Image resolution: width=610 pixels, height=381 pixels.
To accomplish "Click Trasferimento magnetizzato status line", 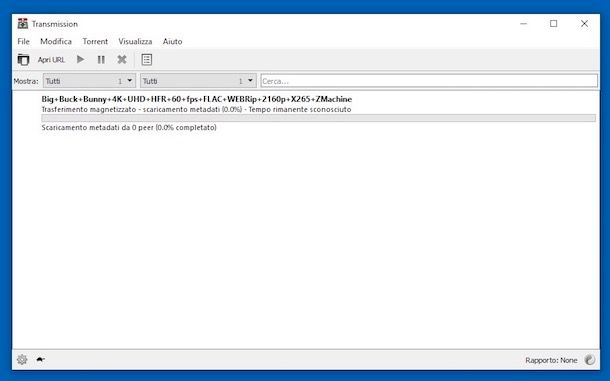I will click(196, 109).
